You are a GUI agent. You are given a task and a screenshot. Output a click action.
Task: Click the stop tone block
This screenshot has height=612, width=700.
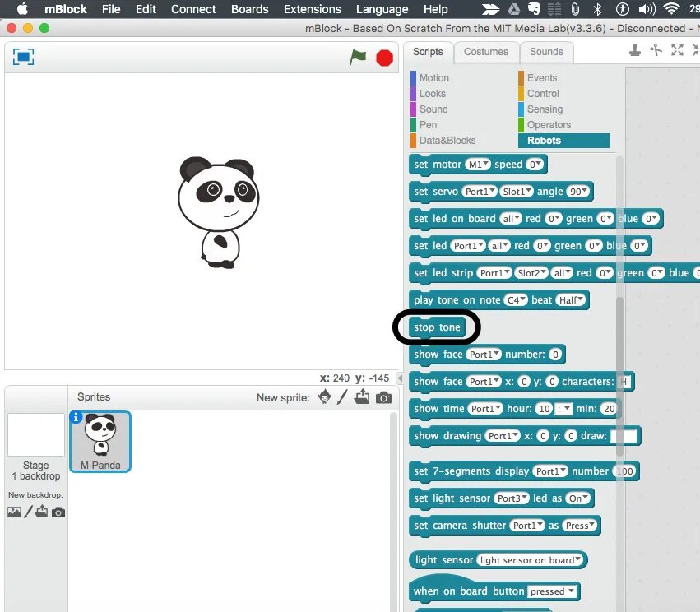click(437, 327)
